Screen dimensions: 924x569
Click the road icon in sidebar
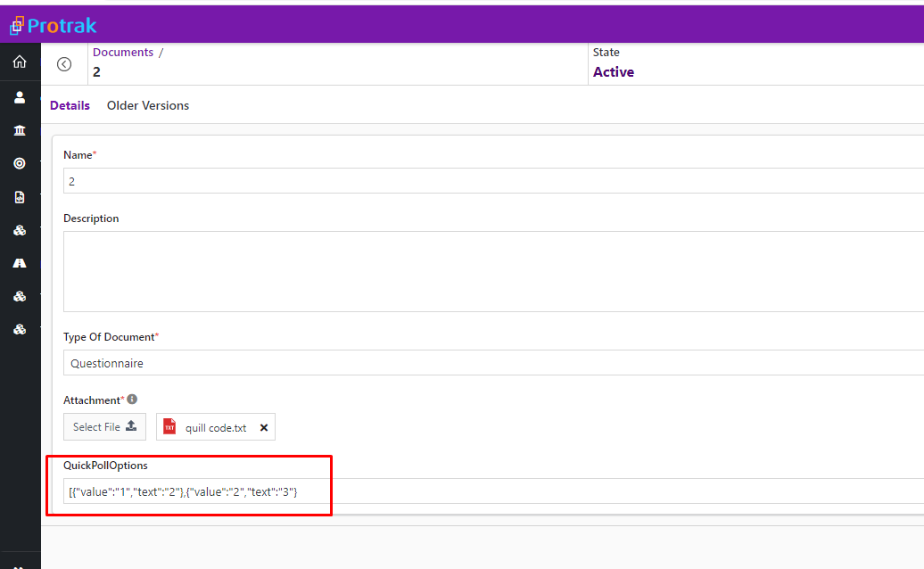coord(20,263)
